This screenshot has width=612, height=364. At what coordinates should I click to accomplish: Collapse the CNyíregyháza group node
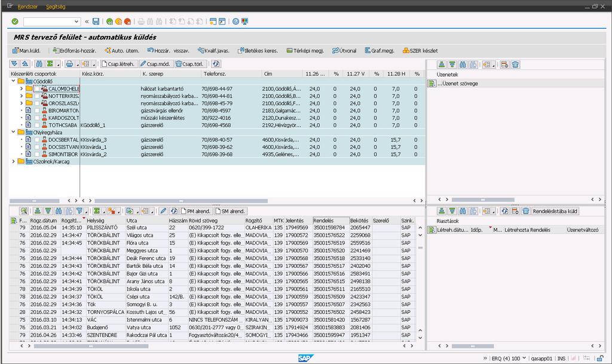[13, 132]
